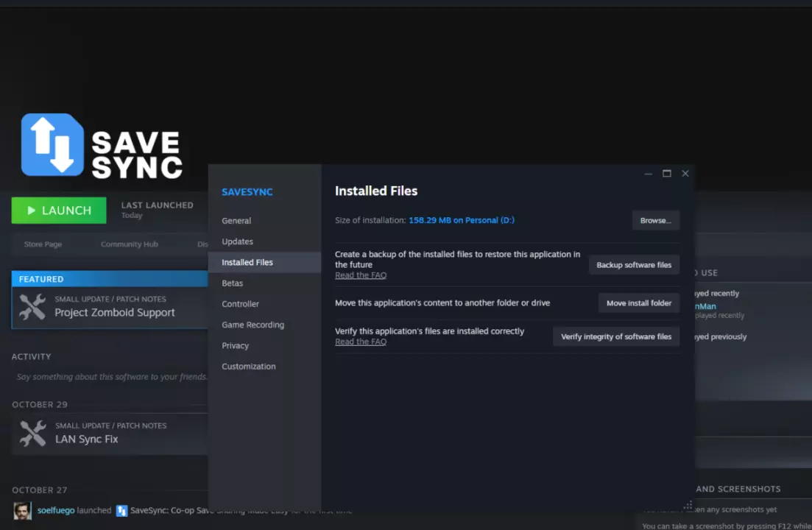Screen dimensions: 812x530
Task: Click the SAVESYNC title in dialog sidebar
Action: [x=247, y=192]
